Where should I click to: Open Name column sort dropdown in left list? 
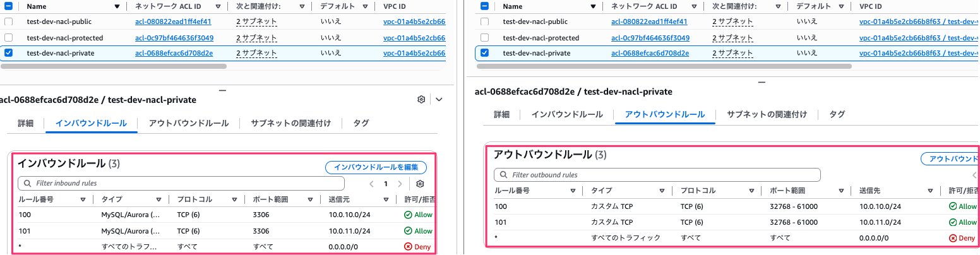[117, 6]
